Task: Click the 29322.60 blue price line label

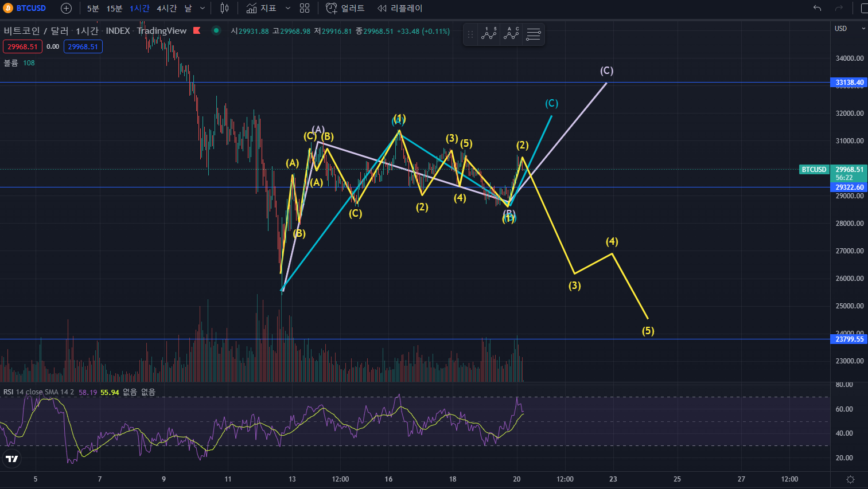Action: [849, 187]
